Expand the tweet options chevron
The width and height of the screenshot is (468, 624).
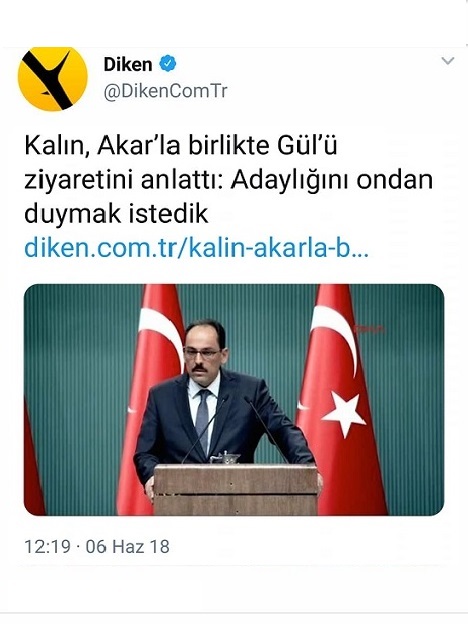448,61
